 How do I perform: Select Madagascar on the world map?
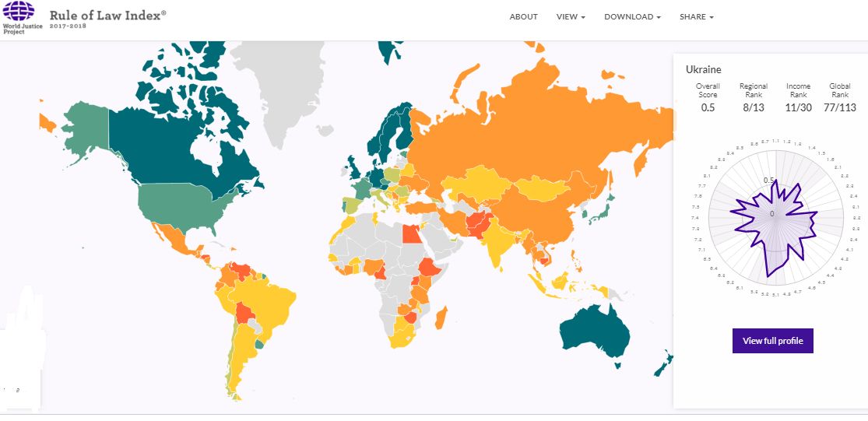(x=441, y=318)
